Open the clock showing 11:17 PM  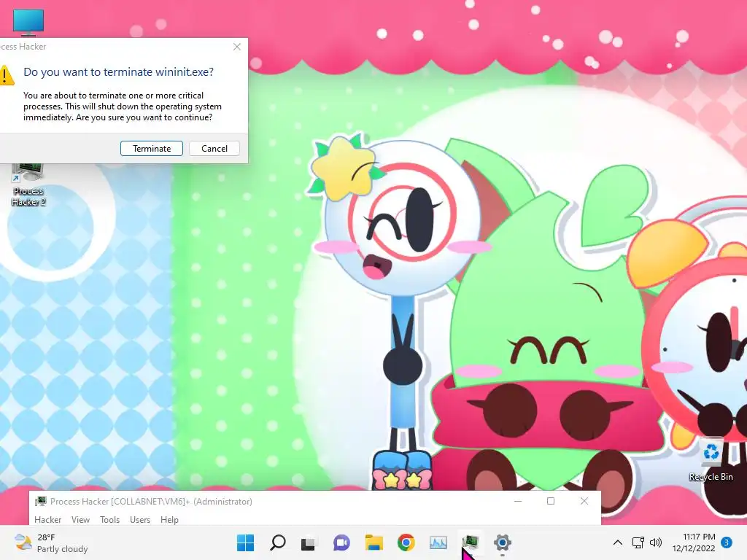[x=694, y=542]
